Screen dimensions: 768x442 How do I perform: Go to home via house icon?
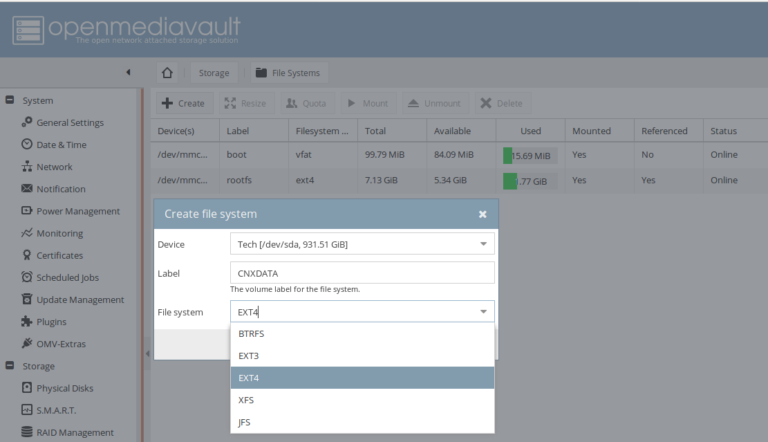point(167,73)
